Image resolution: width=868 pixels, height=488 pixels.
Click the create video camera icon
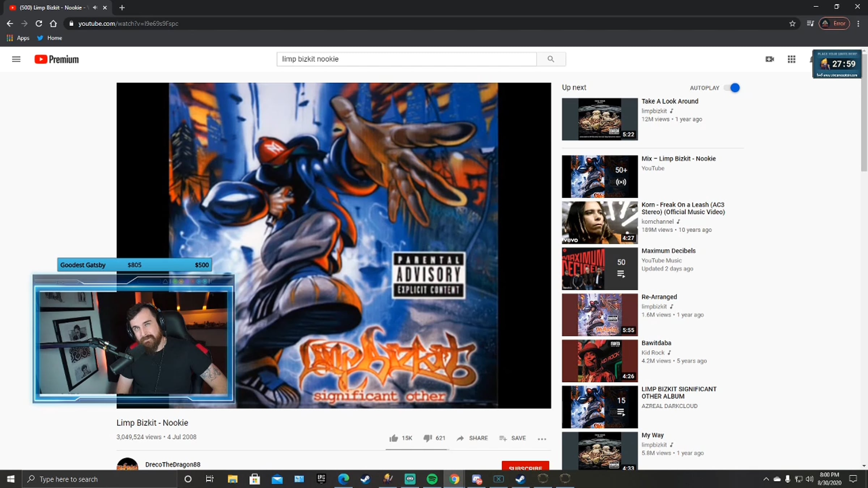pos(770,59)
